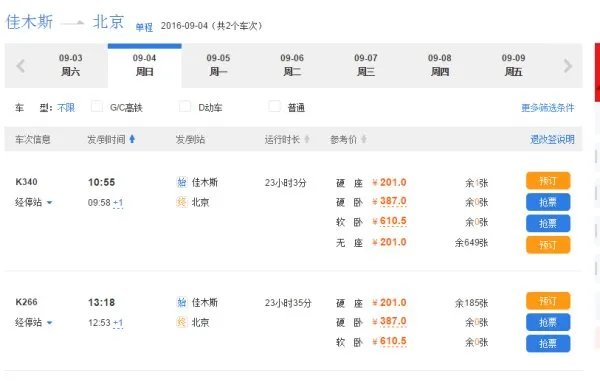Select 不限 train type option
The width and height of the screenshot is (600, 390).
(x=66, y=108)
